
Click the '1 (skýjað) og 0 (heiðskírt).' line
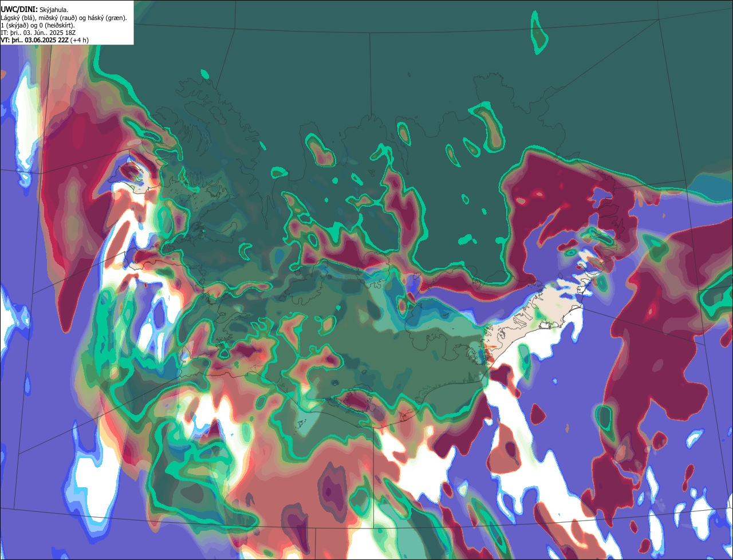[38, 26]
